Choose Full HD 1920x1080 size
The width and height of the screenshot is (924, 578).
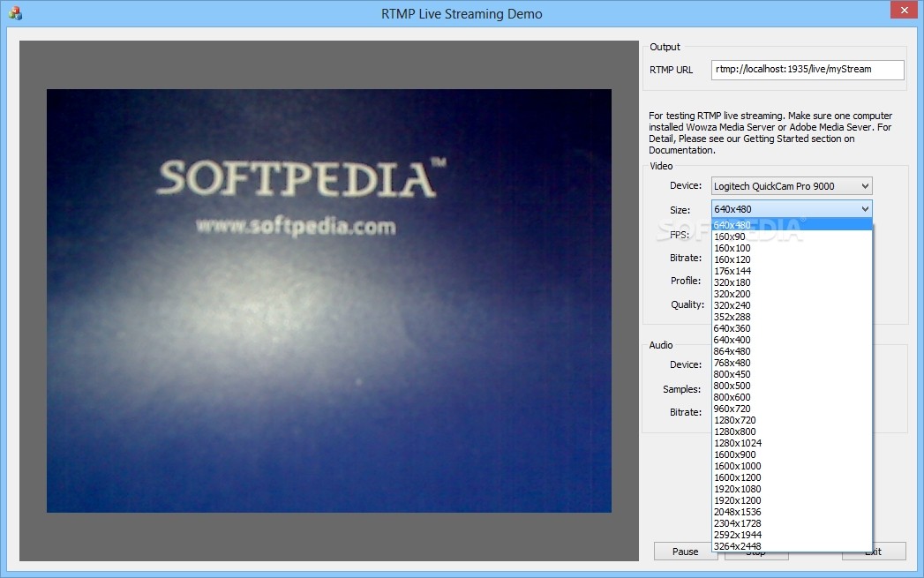pyautogui.click(x=792, y=489)
